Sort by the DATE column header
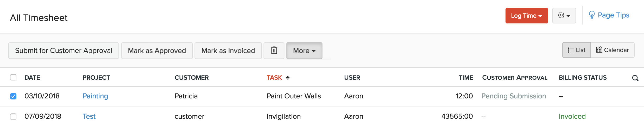This screenshot has width=644, height=126. coord(32,78)
